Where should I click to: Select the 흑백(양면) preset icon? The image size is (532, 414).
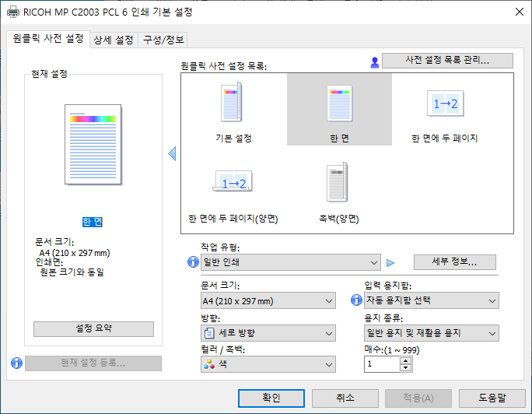[338, 182]
